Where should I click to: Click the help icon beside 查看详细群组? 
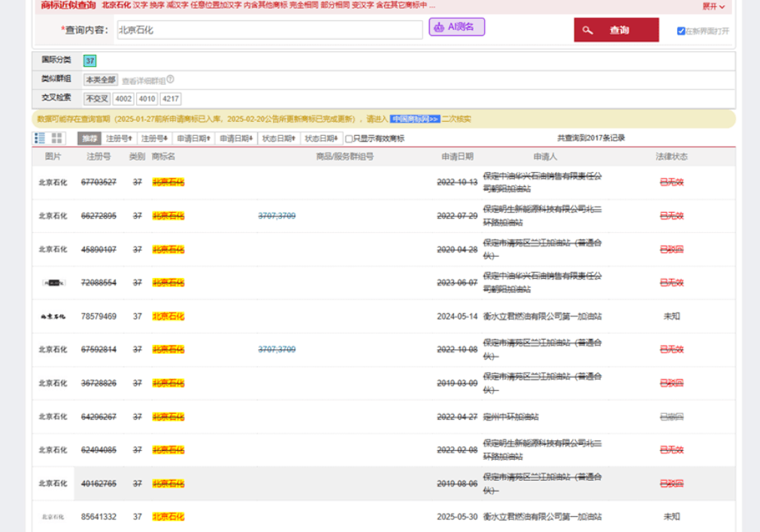coord(170,79)
